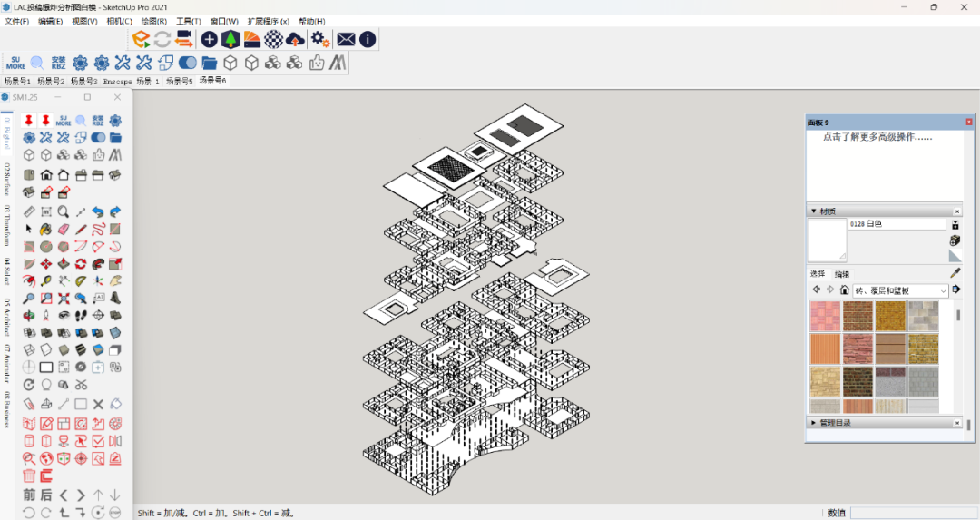Open Enscape settings gears icon
Viewport: 980px width, 520px height.
coord(320,39)
